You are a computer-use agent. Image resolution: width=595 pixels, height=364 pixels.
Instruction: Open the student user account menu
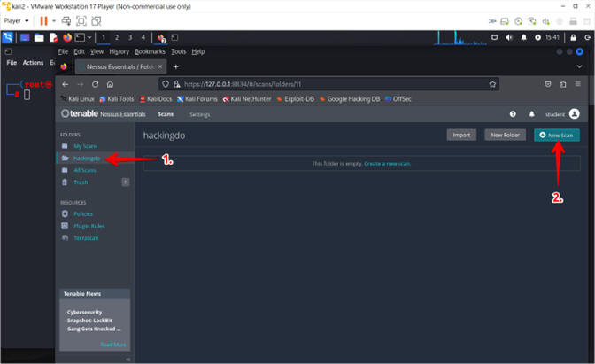pos(562,114)
